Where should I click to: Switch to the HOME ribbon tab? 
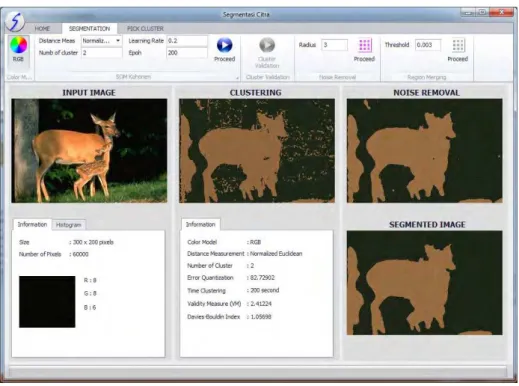click(x=42, y=29)
